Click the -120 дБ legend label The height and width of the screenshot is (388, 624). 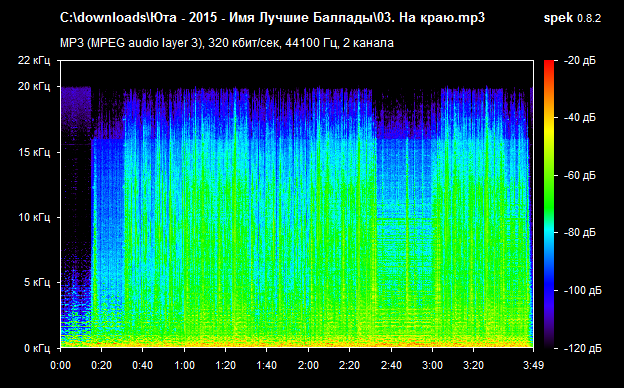(x=583, y=349)
